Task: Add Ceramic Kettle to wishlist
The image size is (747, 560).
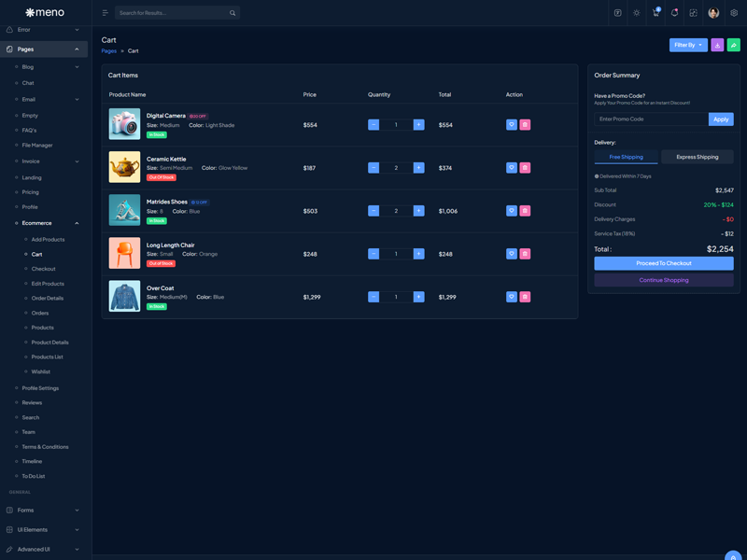Action: 511,168
